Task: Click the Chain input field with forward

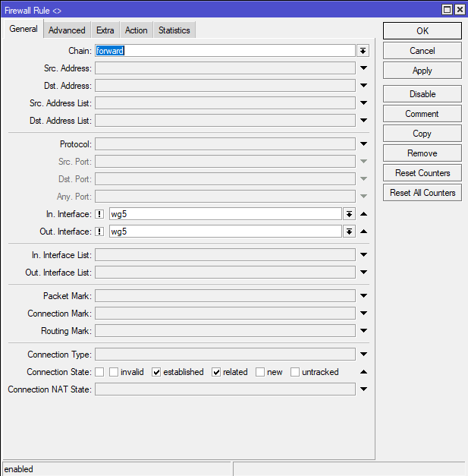Action: (x=225, y=51)
